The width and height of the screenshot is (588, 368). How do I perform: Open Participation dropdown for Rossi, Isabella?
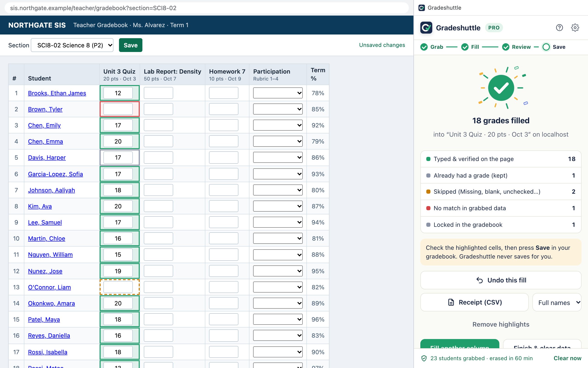pyautogui.click(x=278, y=352)
